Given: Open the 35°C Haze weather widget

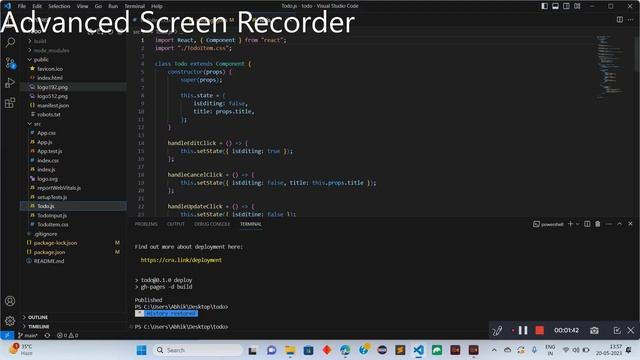Looking at the screenshot, I should point(21,350).
